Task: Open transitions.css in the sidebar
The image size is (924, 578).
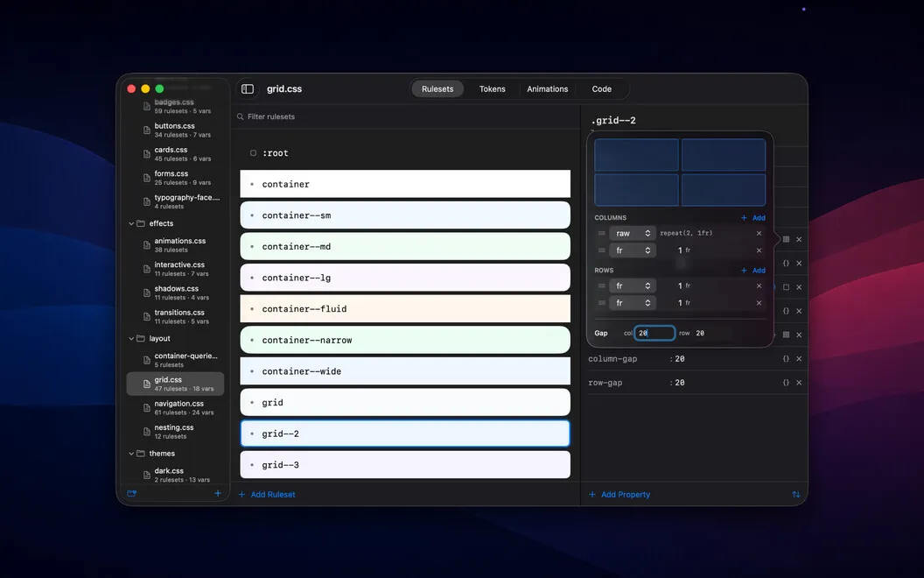Action: (175, 317)
